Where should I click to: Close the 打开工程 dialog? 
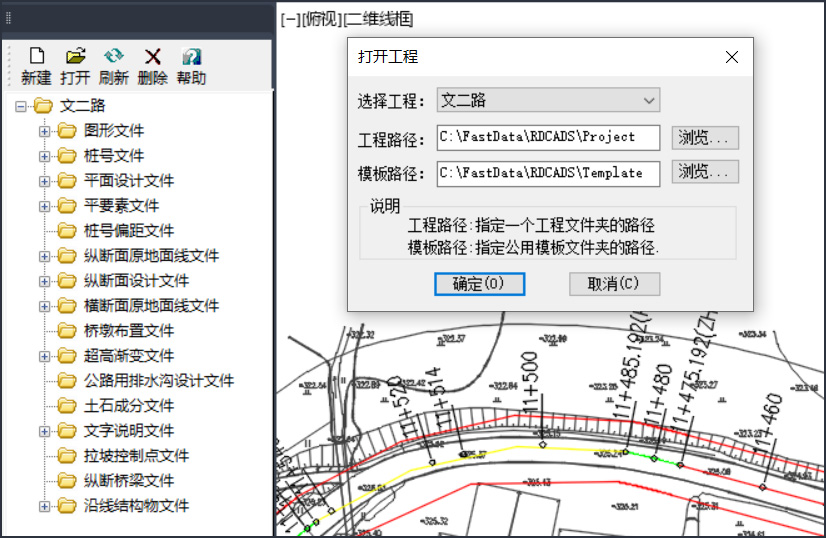732,57
